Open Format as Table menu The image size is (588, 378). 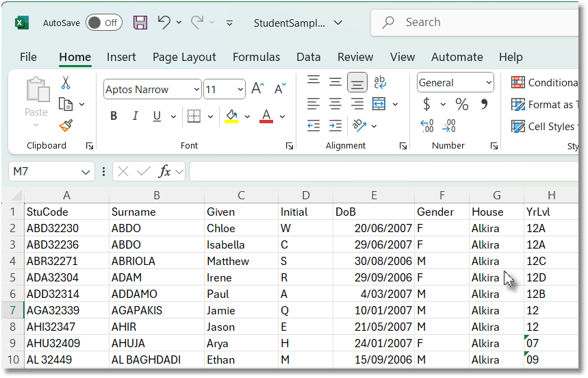tap(545, 104)
